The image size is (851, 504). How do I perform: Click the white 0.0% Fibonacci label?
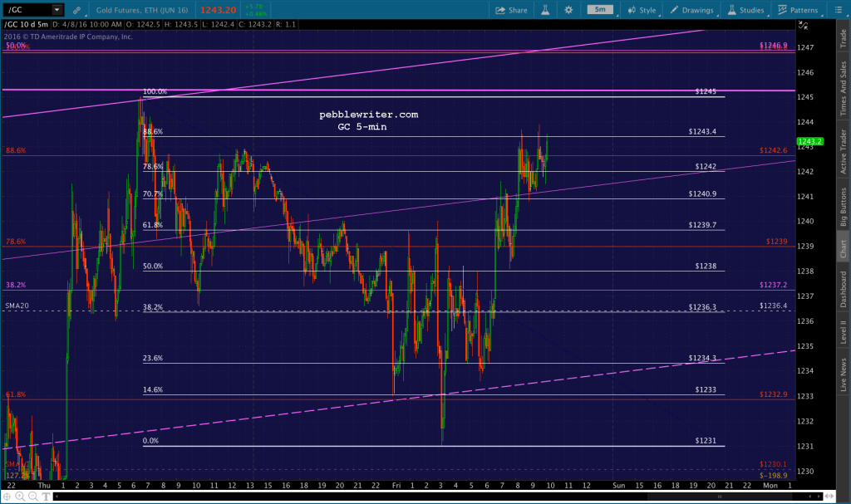click(x=150, y=441)
